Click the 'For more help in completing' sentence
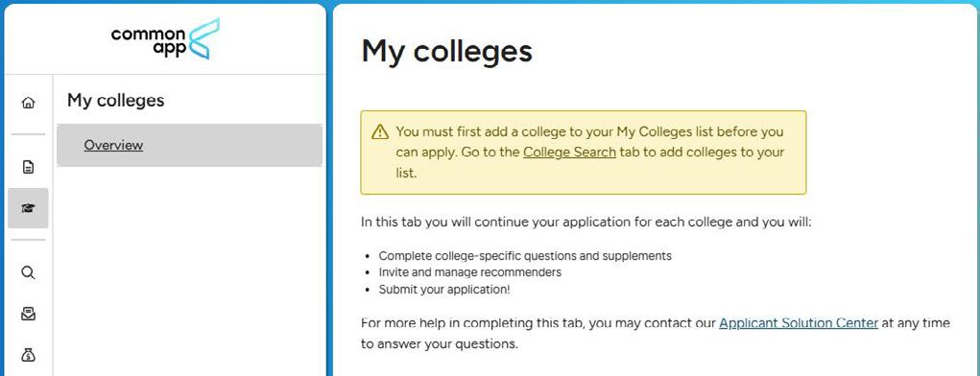The image size is (980, 376). coord(656,334)
